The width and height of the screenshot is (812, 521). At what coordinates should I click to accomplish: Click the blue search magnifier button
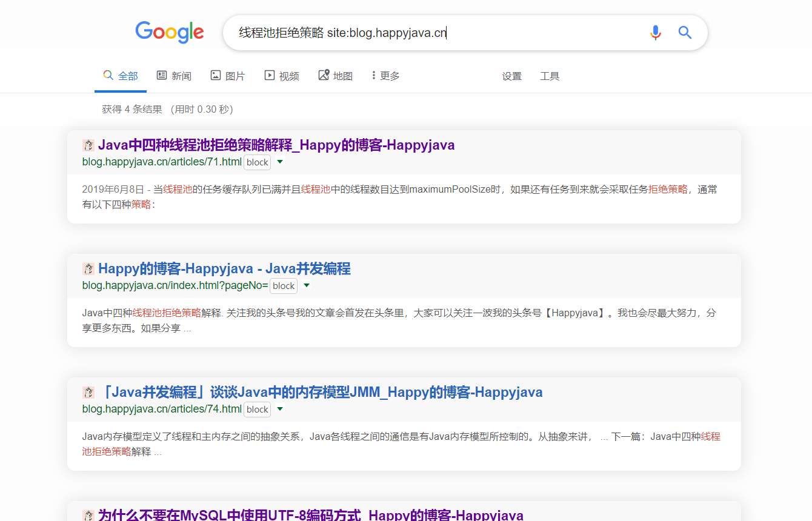tap(685, 33)
